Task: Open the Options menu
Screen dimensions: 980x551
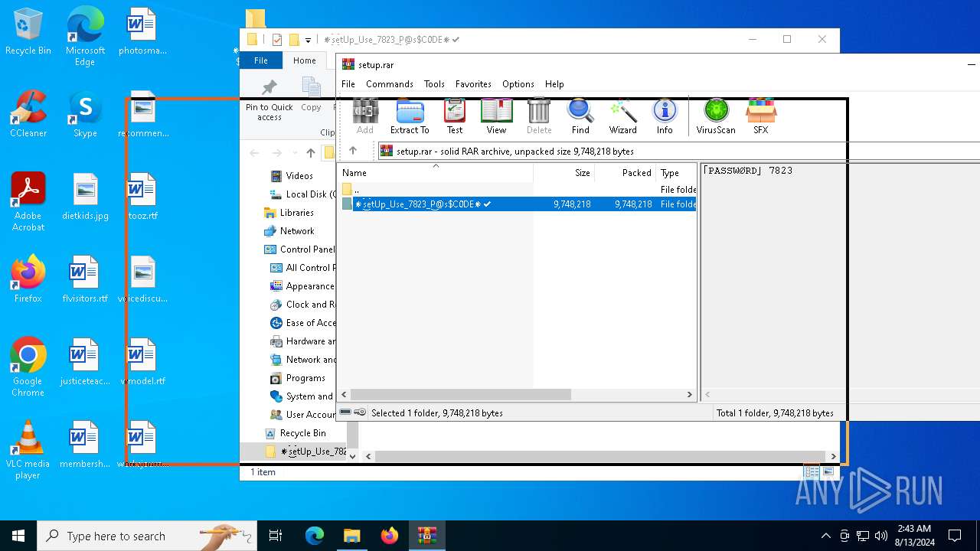Action: pyautogui.click(x=518, y=84)
